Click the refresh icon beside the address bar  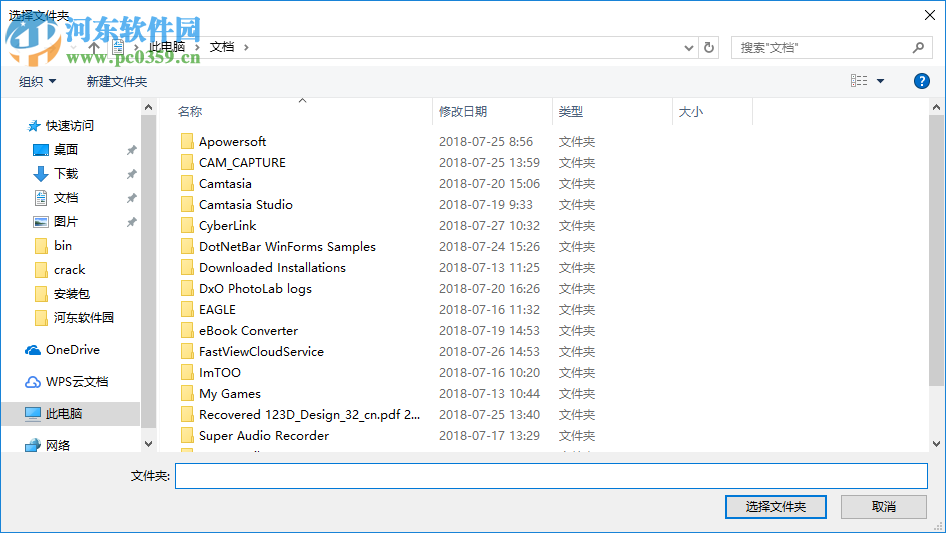point(709,47)
